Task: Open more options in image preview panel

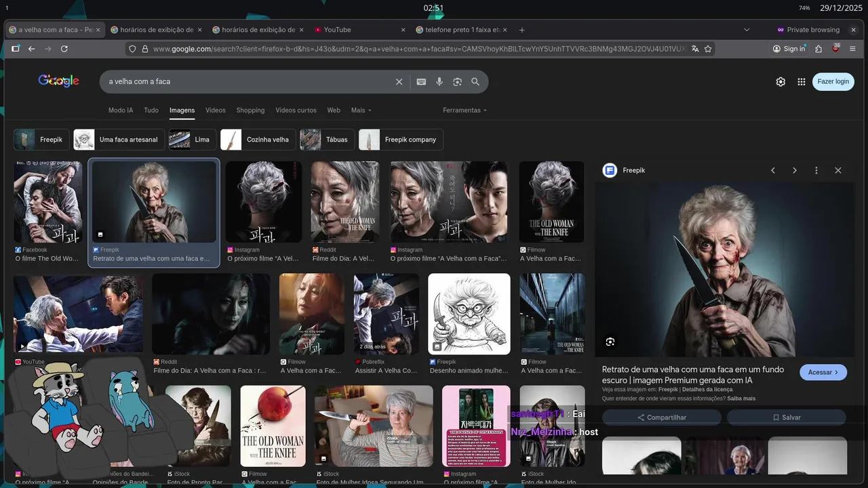Action: (816, 170)
